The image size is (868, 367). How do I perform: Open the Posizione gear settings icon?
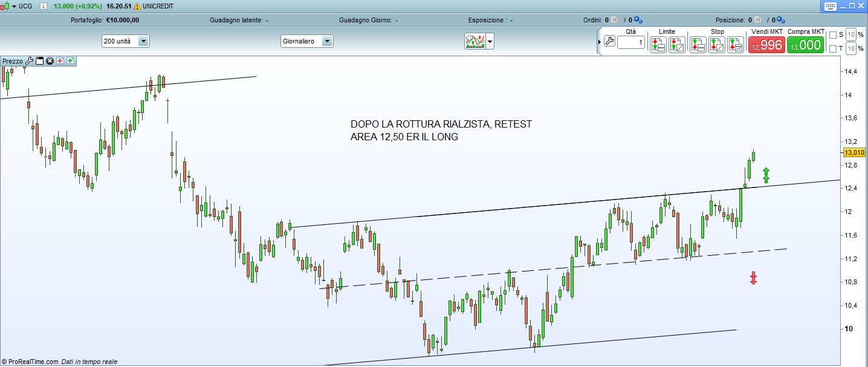point(780,20)
